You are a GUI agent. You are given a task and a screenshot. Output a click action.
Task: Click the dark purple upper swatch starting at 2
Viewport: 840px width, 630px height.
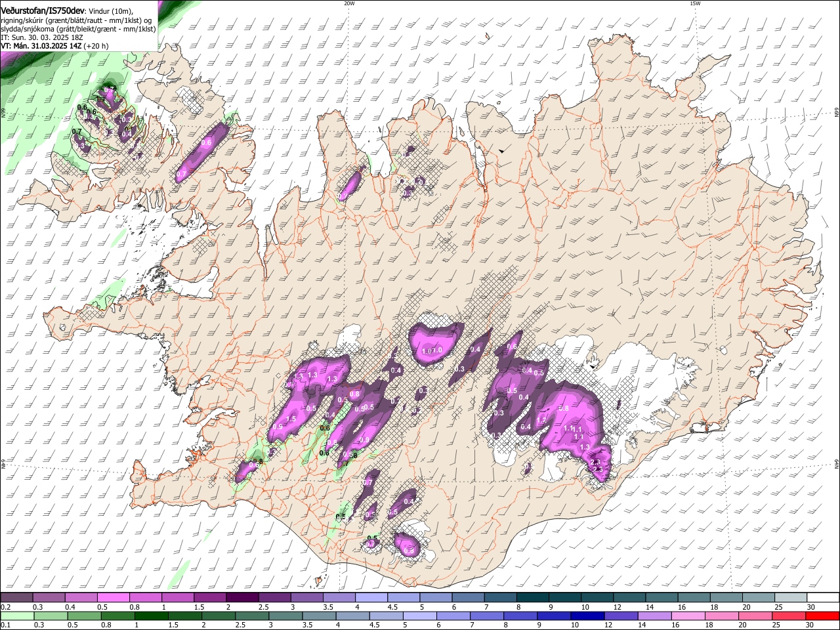(x=242, y=598)
